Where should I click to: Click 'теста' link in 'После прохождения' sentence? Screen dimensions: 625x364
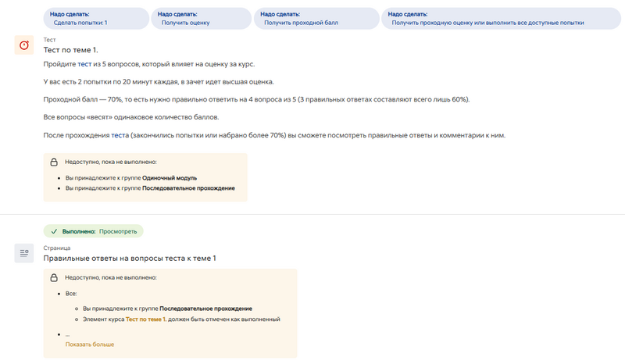tap(120, 135)
